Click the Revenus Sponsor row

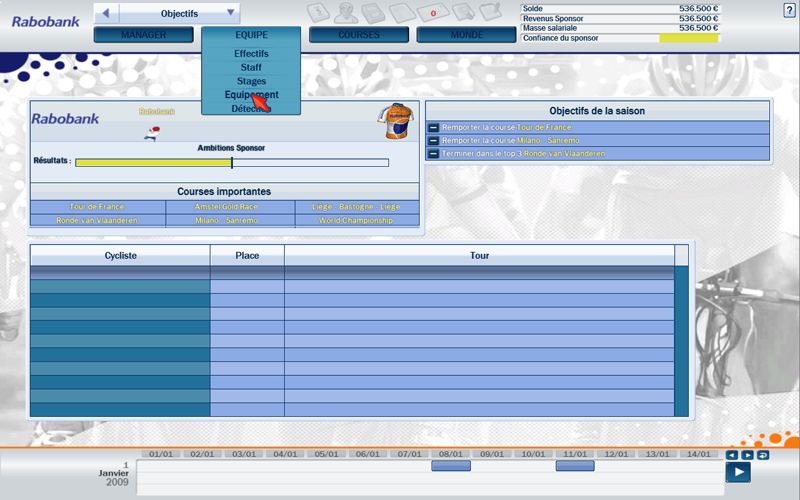coord(620,18)
